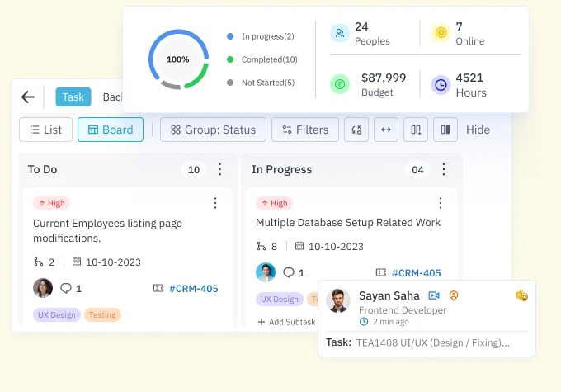
Task: Open the Filters options
Action: click(305, 130)
